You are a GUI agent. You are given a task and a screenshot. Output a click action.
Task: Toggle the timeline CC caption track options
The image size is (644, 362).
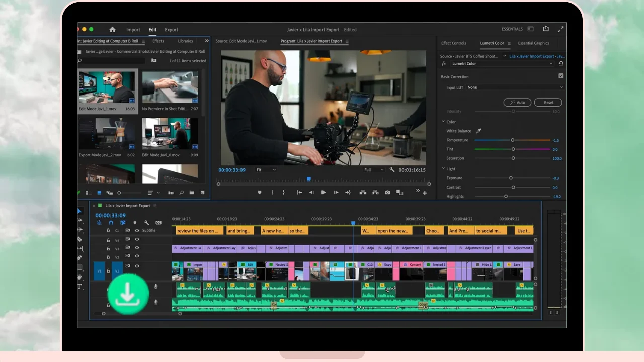tap(158, 223)
